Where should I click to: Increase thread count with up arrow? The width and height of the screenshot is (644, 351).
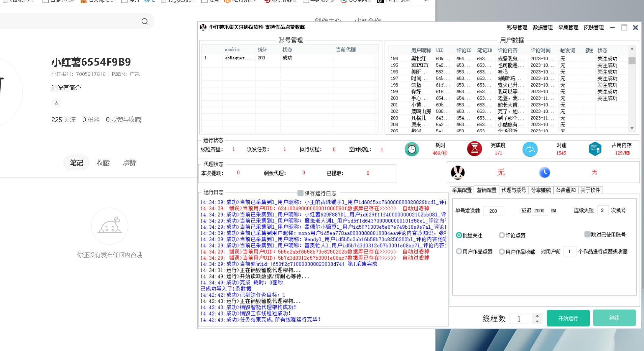tap(537, 316)
